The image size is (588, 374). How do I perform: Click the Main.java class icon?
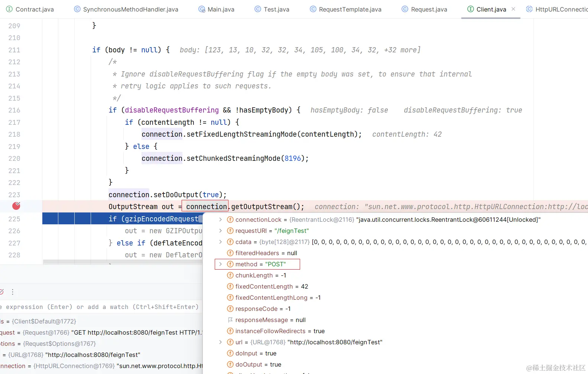coord(202,9)
